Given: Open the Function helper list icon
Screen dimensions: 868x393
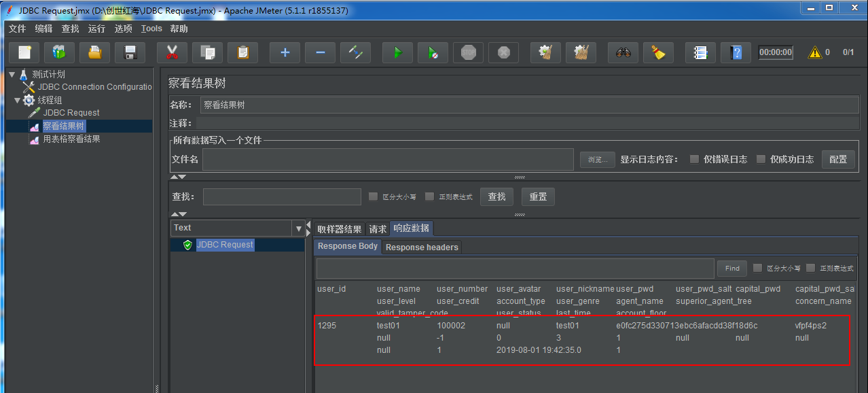Looking at the screenshot, I should [x=700, y=52].
